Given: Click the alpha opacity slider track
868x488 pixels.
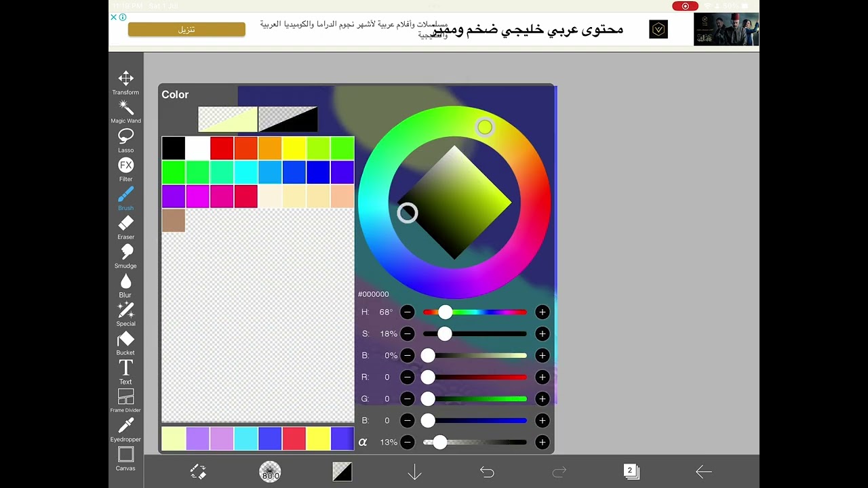Looking at the screenshot, I should pyautogui.click(x=475, y=442).
